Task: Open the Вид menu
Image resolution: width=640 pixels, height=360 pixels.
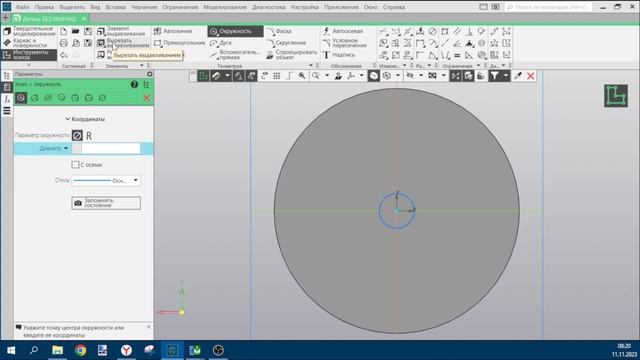Action: [95, 7]
